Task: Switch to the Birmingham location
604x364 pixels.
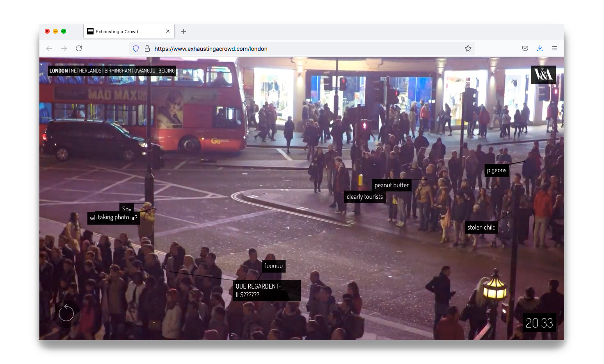Action: coord(118,71)
